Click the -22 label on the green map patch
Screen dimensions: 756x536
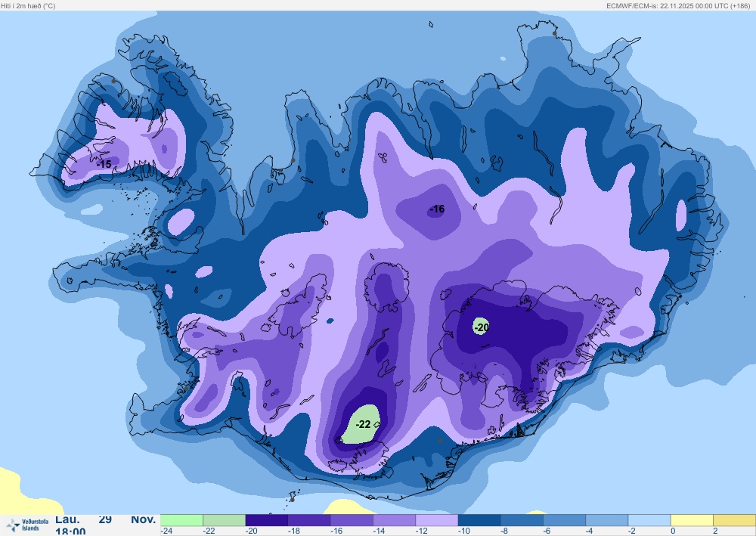[363, 424]
